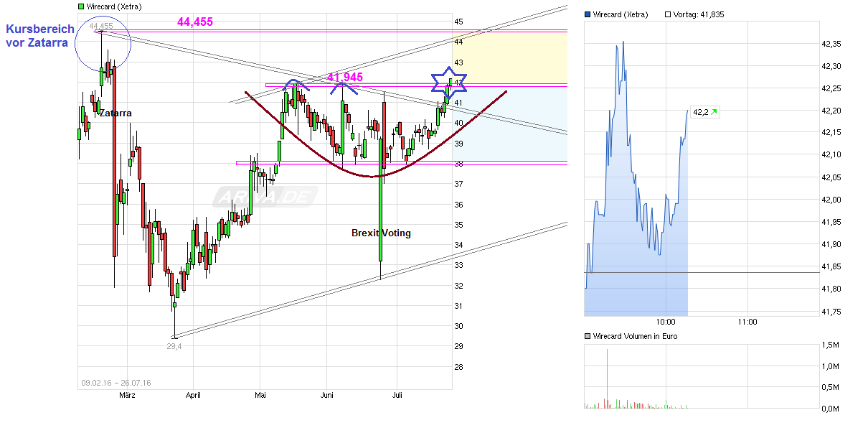Click the 29,4 low price label
This screenshot has width=868, height=428.
pyautogui.click(x=174, y=346)
